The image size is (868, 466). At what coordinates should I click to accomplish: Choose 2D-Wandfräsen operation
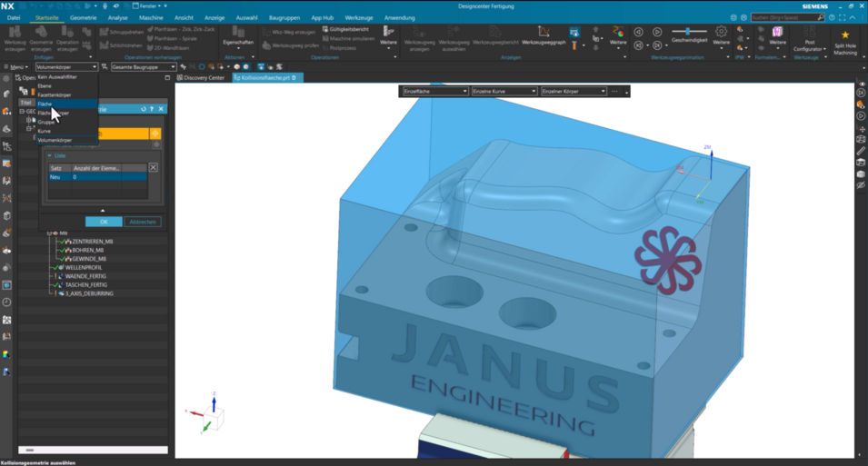pos(168,48)
